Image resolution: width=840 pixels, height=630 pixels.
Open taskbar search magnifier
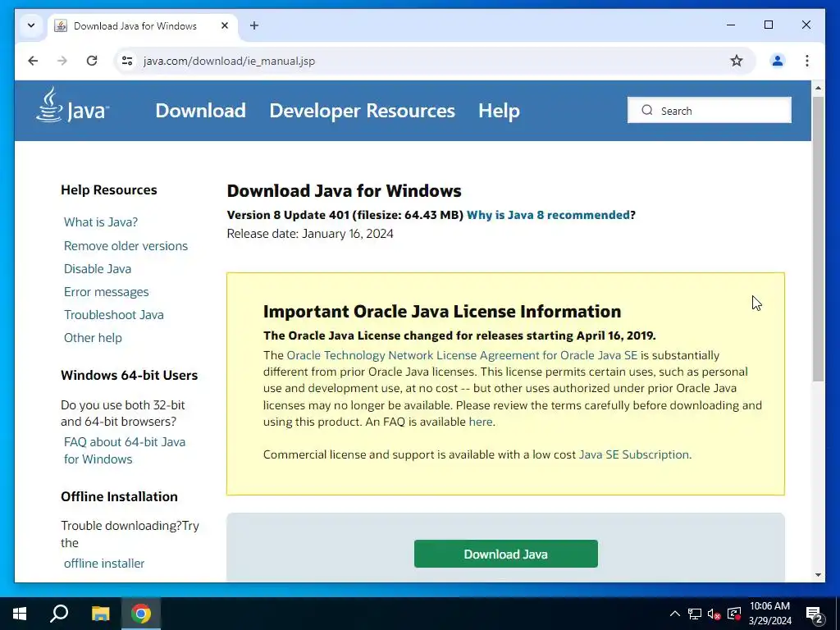pos(59,614)
